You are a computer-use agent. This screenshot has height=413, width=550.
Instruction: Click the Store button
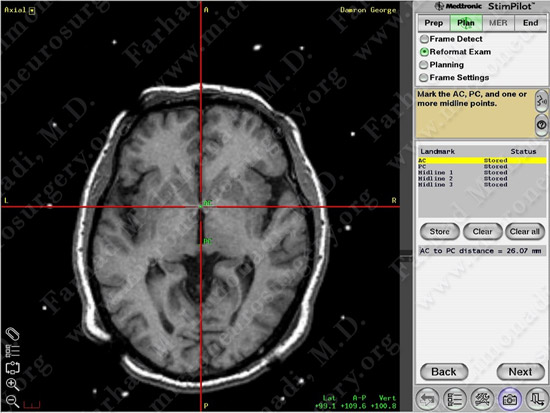click(440, 232)
